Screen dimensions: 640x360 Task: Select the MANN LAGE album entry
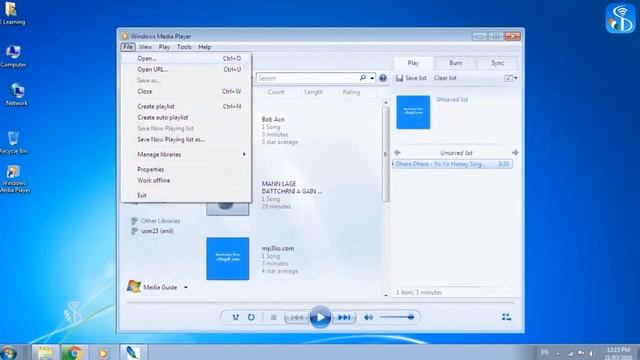291,187
